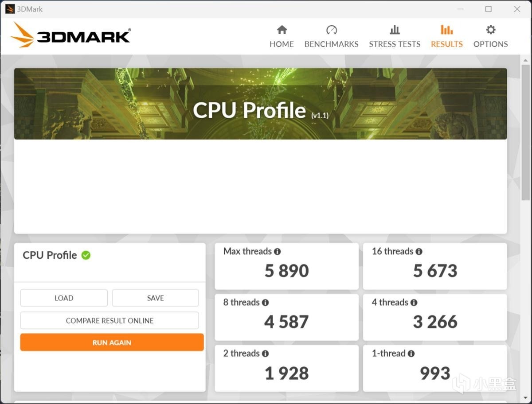Image resolution: width=532 pixels, height=404 pixels.
Task: Click the (v1.1) version label
Action: pos(319,116)
